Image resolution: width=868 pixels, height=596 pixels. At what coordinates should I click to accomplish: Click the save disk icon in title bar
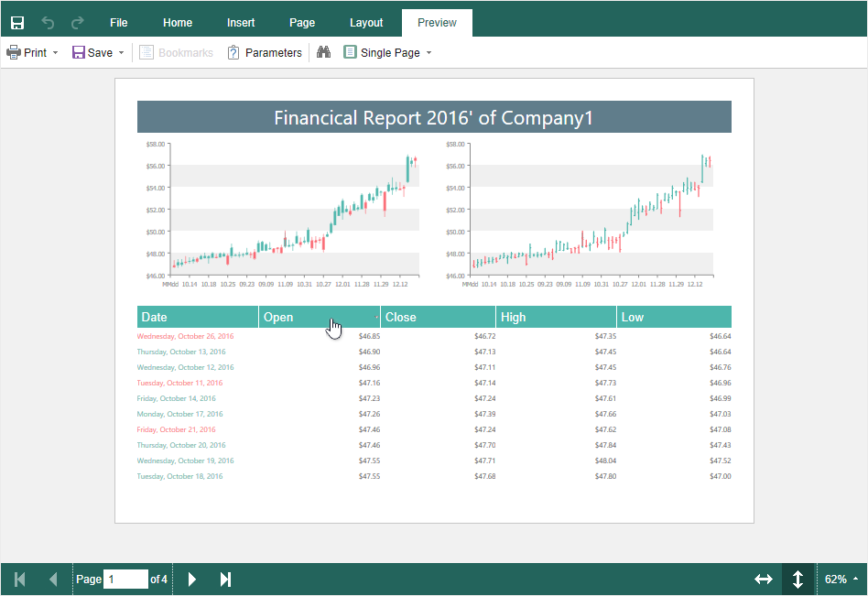pyautogui.click(x=17, y=23)
